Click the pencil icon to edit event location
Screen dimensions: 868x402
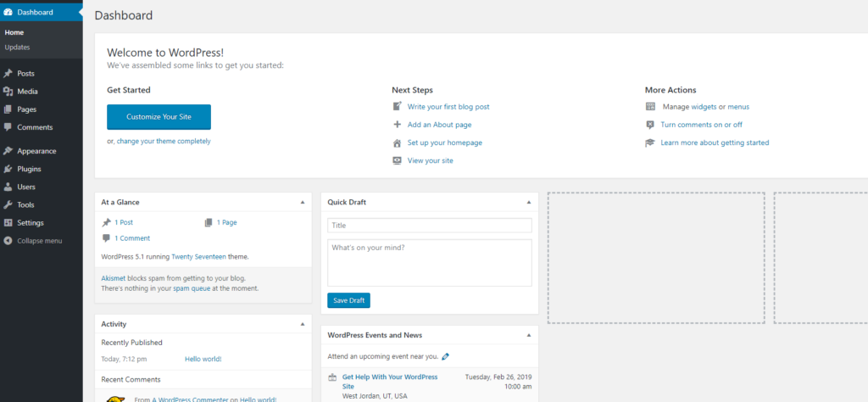tap(446, 356)
